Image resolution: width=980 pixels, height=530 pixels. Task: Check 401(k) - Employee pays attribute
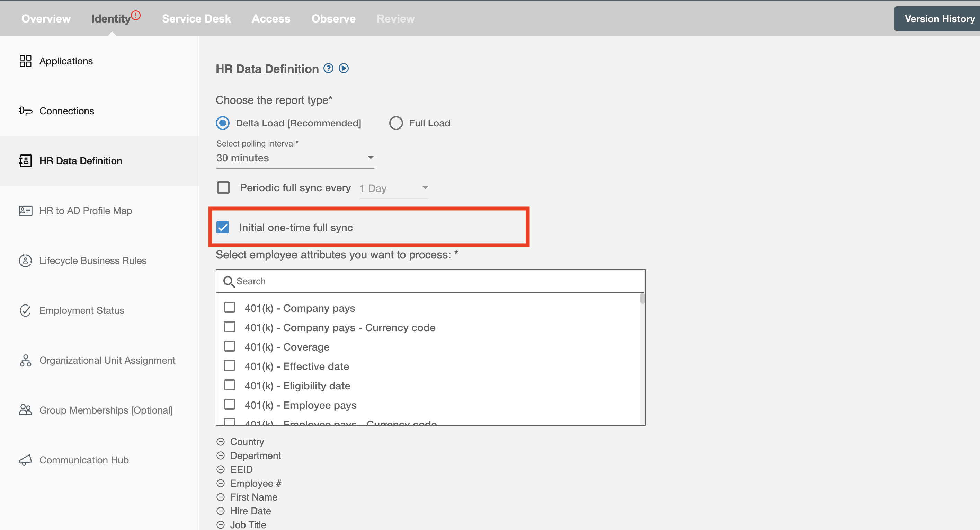(229, 405)
